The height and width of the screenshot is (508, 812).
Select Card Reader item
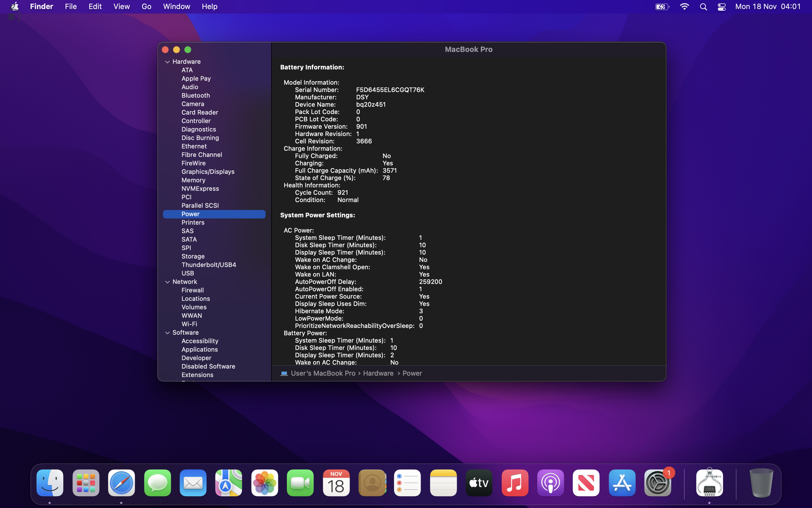click(200, 112)
